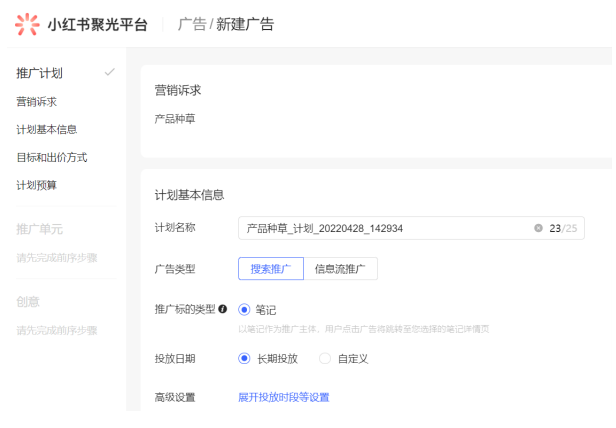Go to 计划基本信息 in sidebar
Image resolution: width=616 pixels, height=428 pixels.
pos(46,130)
